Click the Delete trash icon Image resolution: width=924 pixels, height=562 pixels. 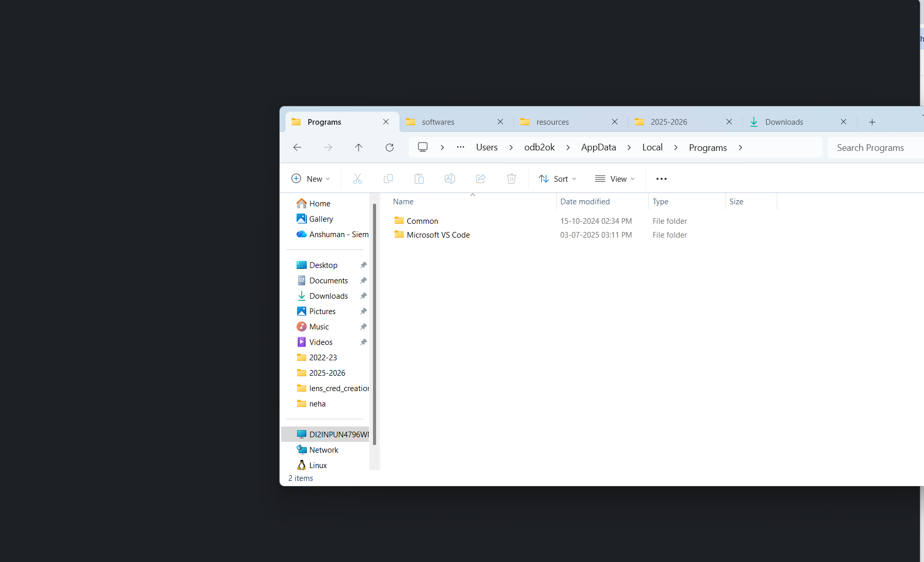tap(512, 179)
